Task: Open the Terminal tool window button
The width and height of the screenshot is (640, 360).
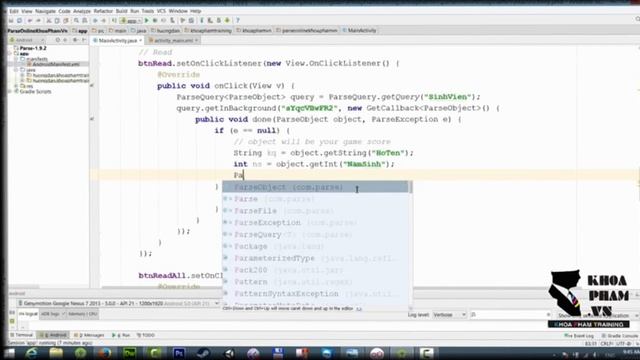Action: (21, 335)
